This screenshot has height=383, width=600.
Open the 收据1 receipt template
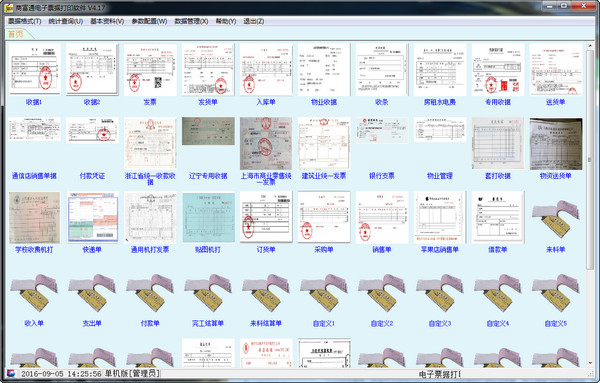pos(34,69)
